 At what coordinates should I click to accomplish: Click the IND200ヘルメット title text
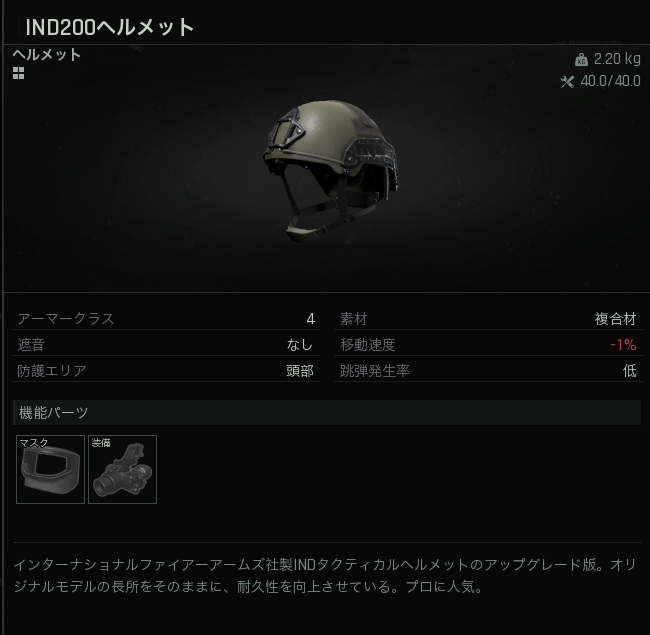(x=110, y=27)
